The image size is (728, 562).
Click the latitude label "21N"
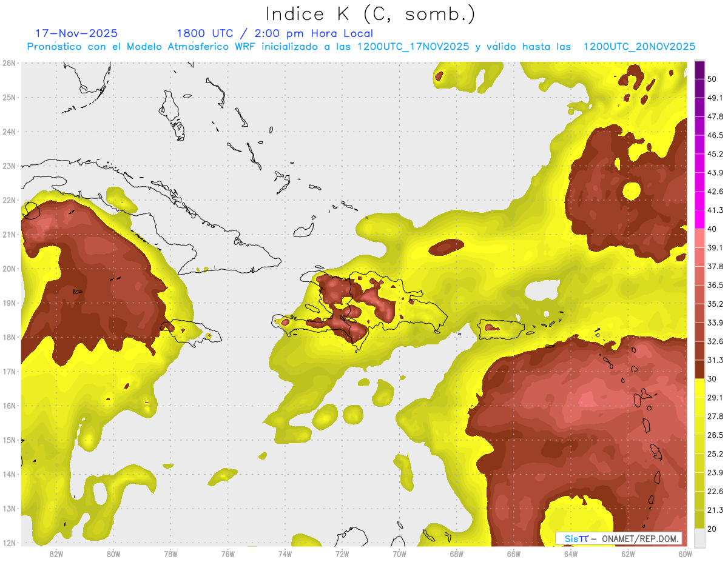(9, 234)
